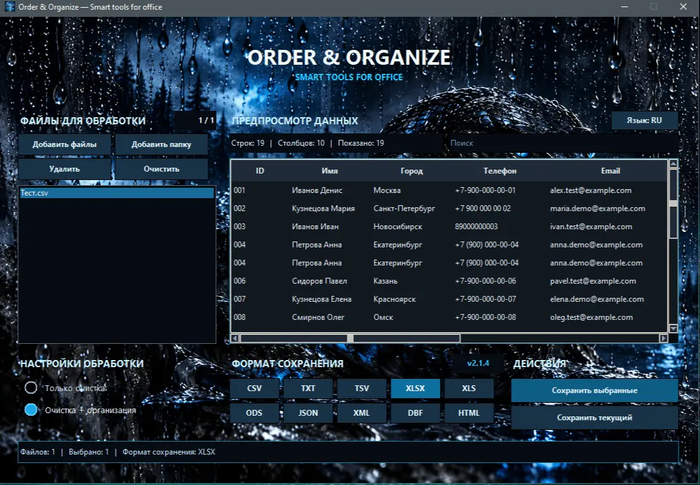700x485 pixels.
Task: Select the row with Иванов Денис
Action: point(450,190)
